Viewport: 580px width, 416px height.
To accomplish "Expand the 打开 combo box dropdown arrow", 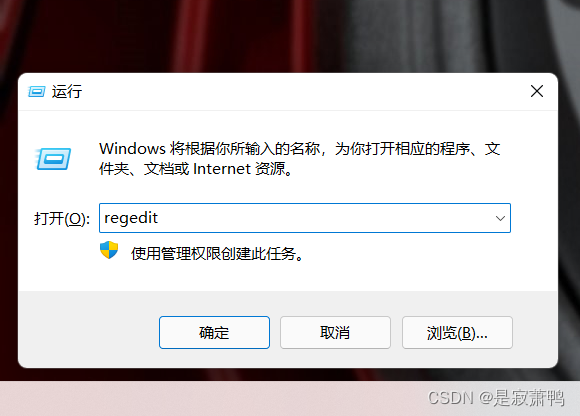I will pos(500,218).
